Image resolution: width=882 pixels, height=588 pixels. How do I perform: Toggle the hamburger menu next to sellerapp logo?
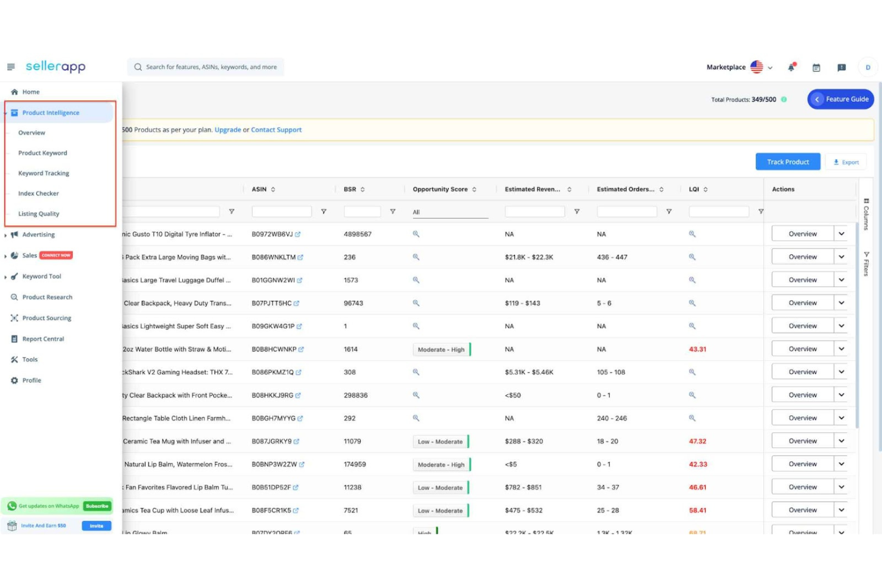[11, 67]
